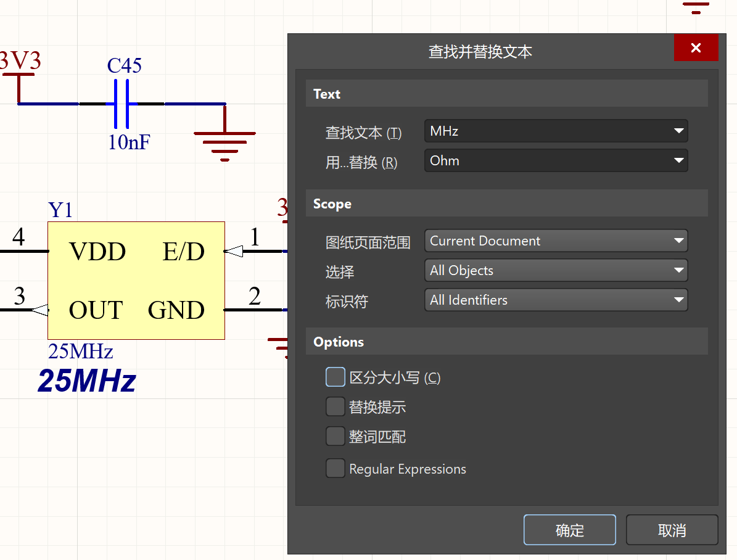Click the 10nF value label
Image resolution: width=737 pixels, height=560 pixels.
coord(129,142)
